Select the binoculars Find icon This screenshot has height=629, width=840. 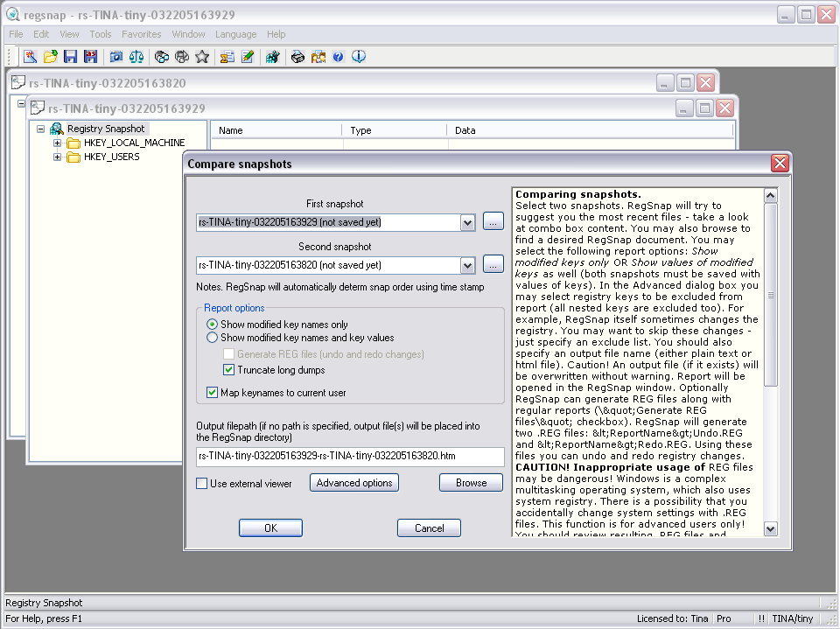pyautogui.click(x=161, y=56)
